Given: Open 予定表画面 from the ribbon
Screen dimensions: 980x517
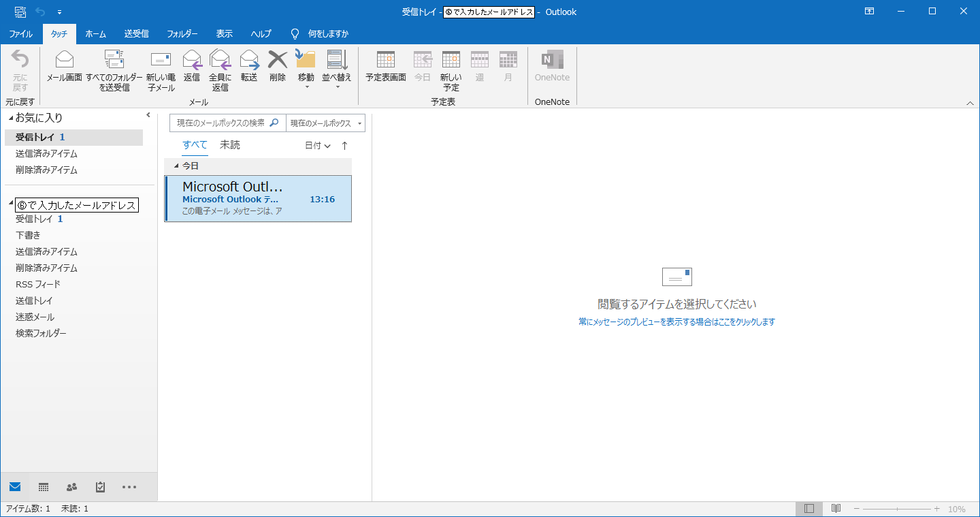Looking at the screenshot, I should point(386,66).
